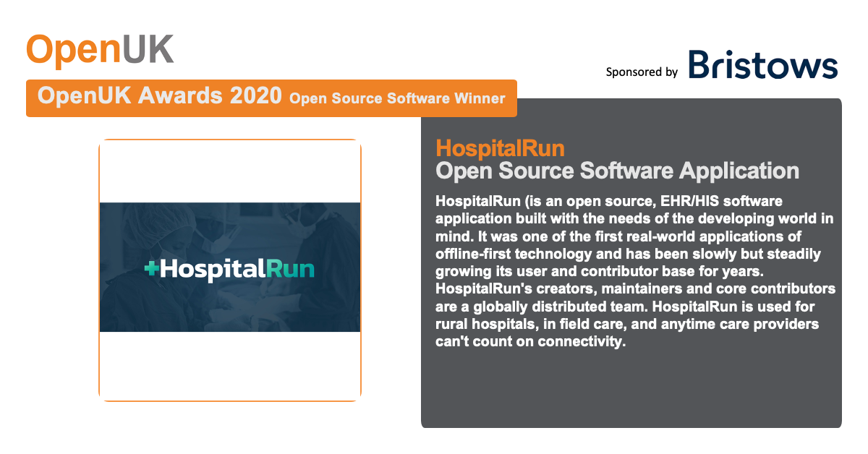The image size is (868, 454).
Task: Open the HospitalRun logo image
Action: pos(230,267)
